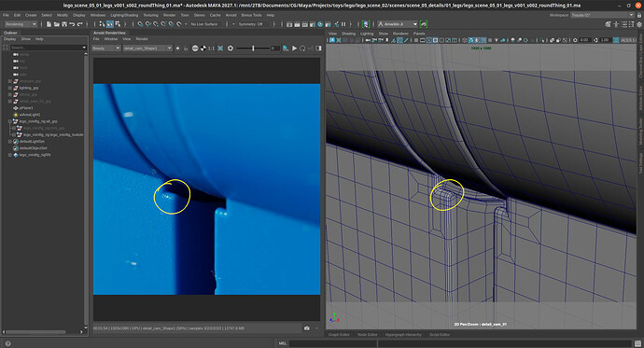Toggle the Channel Box sidebar icon at top right
The image size is (644, 348).
[x=639, y=24]
